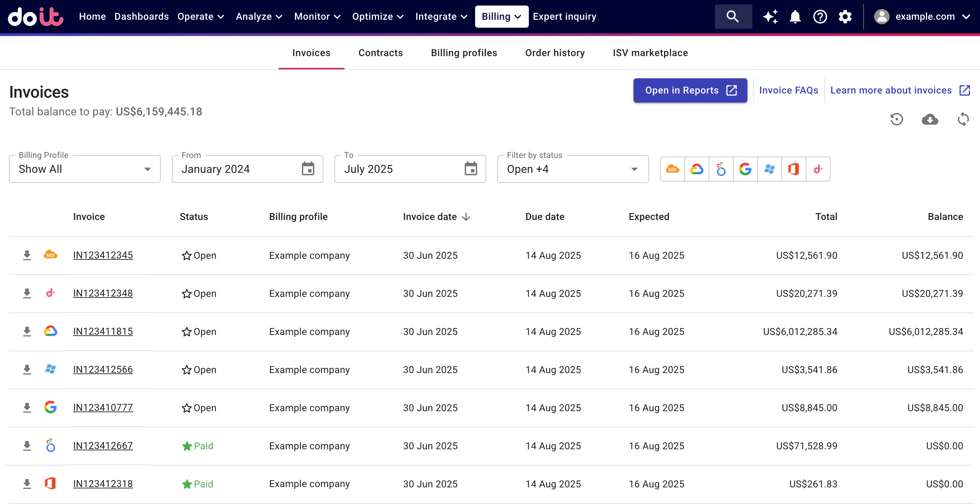Filter invoices by Office 365 icon

click(x=794, y=169)
